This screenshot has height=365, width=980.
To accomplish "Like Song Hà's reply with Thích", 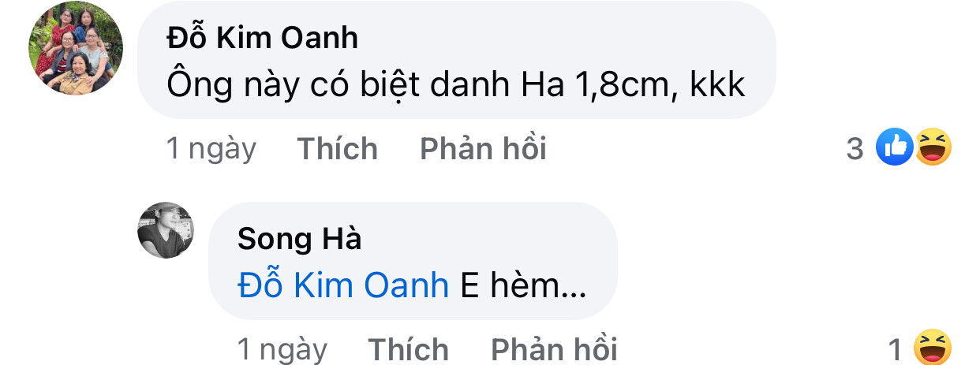I will (409, 349).
